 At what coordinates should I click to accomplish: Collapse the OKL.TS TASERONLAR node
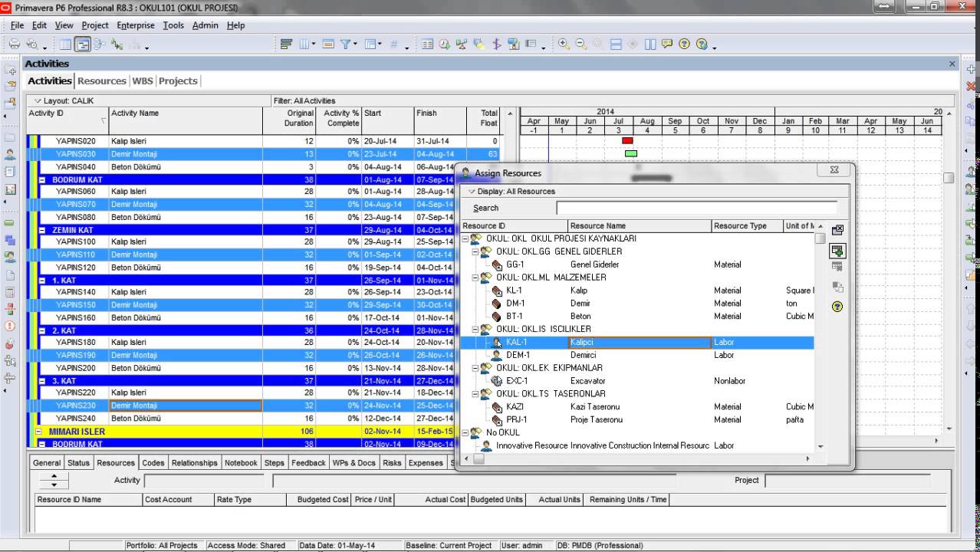(x=475, y=394)
